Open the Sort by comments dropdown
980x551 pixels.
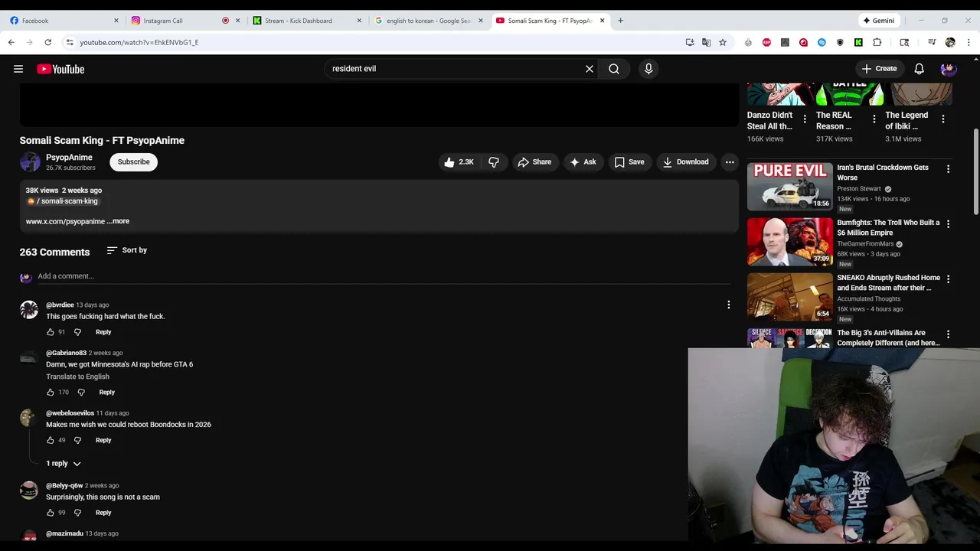pos(127,250)
